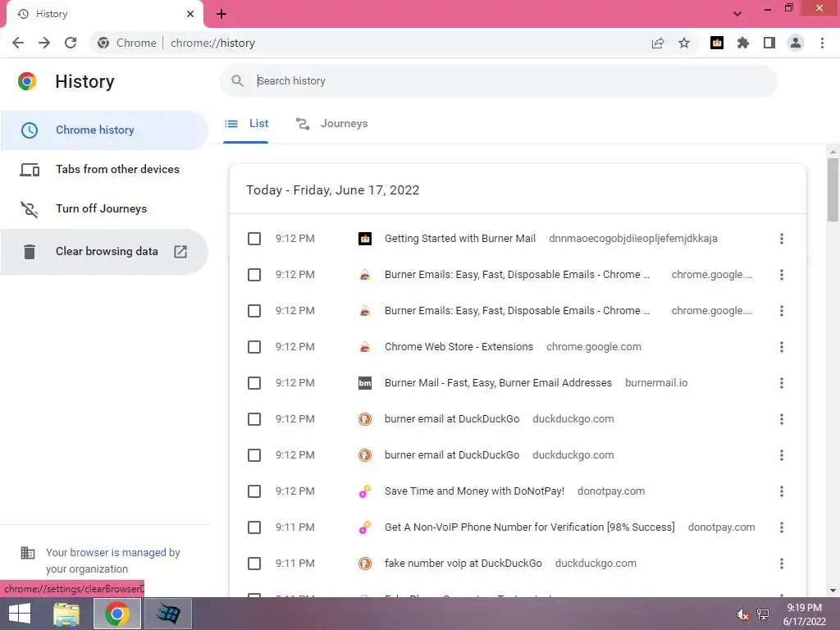The image size is (840, 630).
Task: Click the muted volume tray icon
Action: 742,614
